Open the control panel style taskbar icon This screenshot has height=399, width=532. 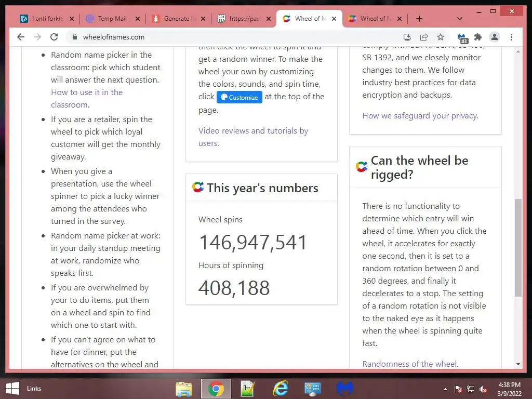coord(312,389)
